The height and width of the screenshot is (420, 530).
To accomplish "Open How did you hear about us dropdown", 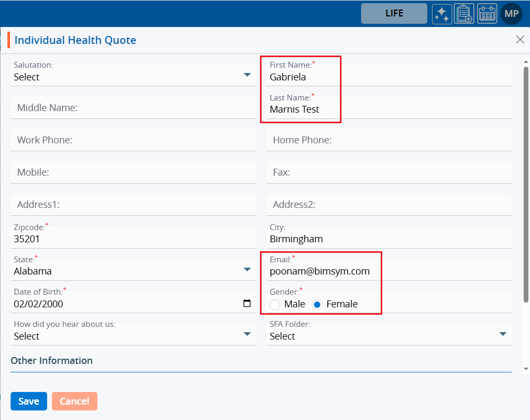I will click(247, 334).
